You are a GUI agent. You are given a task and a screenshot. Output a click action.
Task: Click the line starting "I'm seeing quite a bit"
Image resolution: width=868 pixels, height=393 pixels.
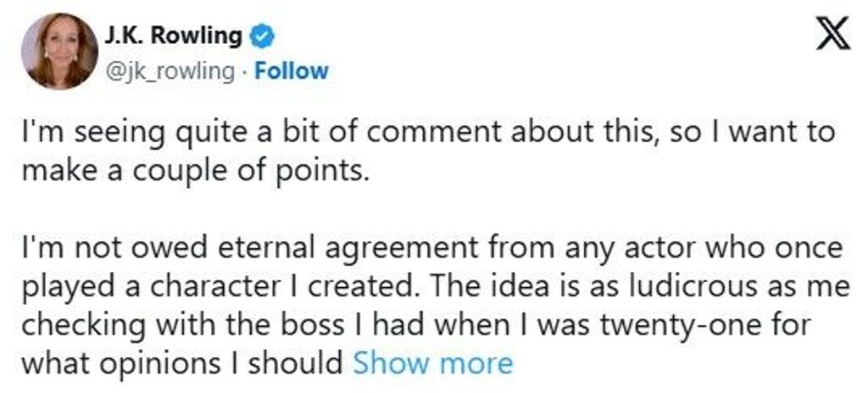click(x=428, y=133)
